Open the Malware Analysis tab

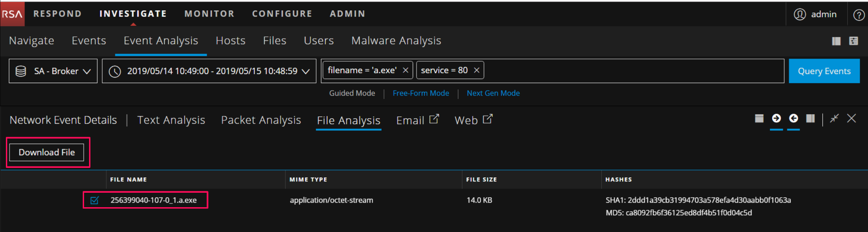pyautogui.click(x=396, y=41)
